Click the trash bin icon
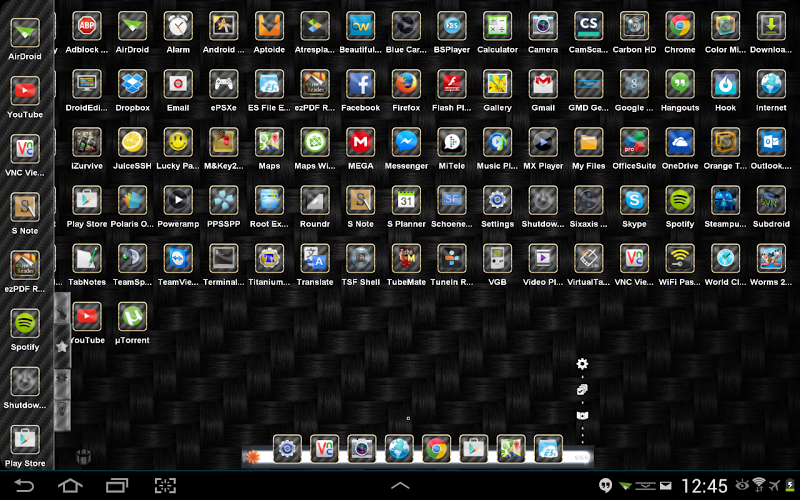 coord(84,457)
